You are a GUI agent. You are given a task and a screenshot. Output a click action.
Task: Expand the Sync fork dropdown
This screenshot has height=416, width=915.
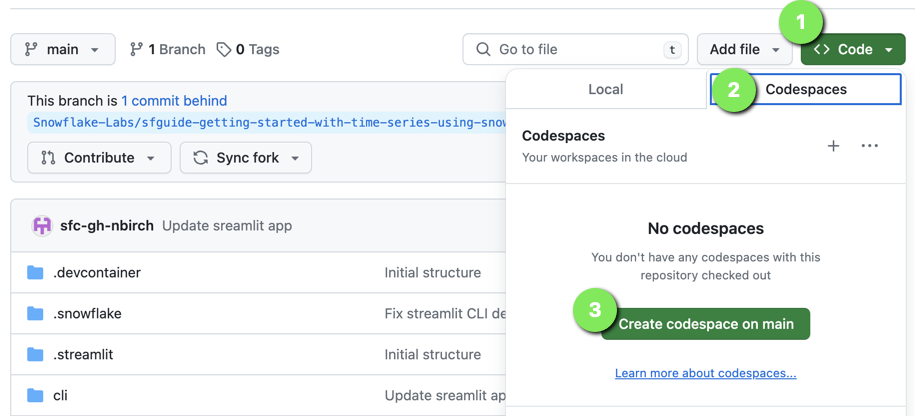coord(246,158)
